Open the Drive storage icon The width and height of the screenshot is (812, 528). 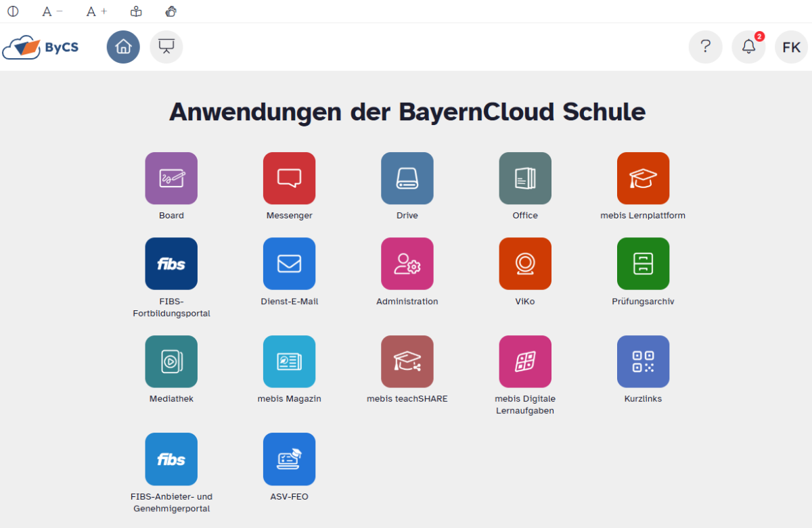point(407,178)
